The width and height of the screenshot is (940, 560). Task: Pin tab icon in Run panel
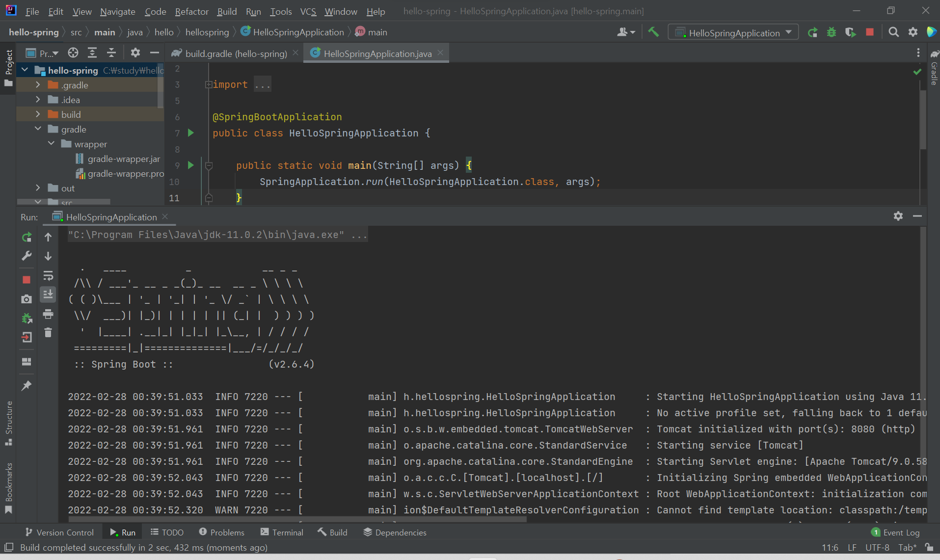(27, 386)
